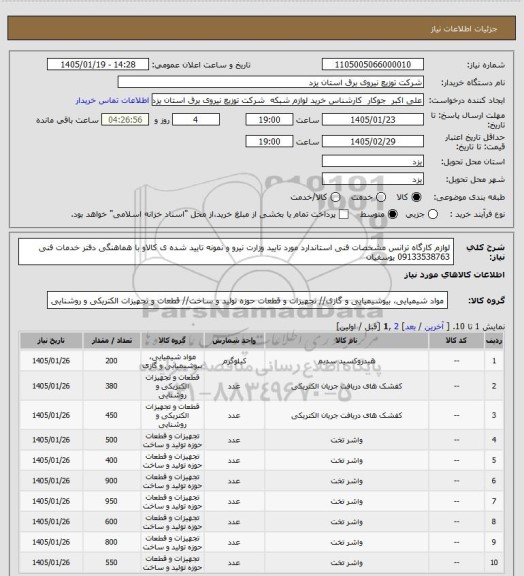Click the price validity time 19:00 field
Screen dimensions: 524x576
click(269, 141)
